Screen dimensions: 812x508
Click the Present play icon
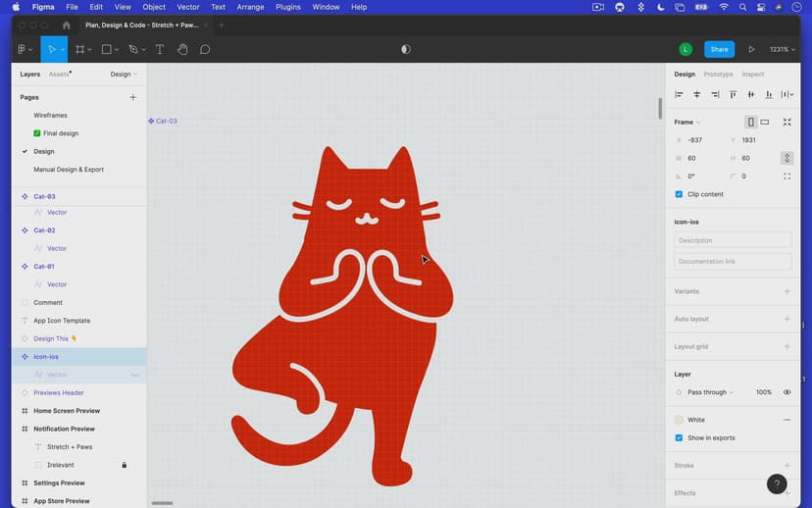(x=751, y=49)
